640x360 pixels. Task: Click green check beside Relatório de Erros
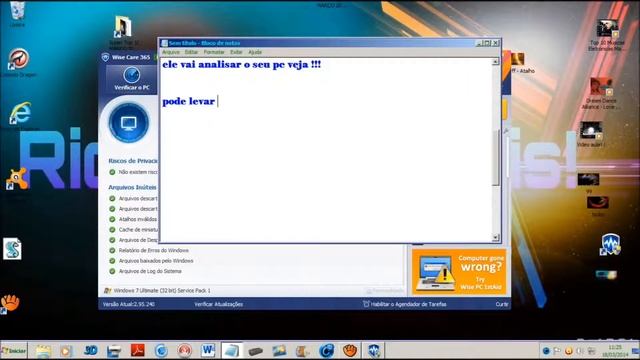pos(112,250)
